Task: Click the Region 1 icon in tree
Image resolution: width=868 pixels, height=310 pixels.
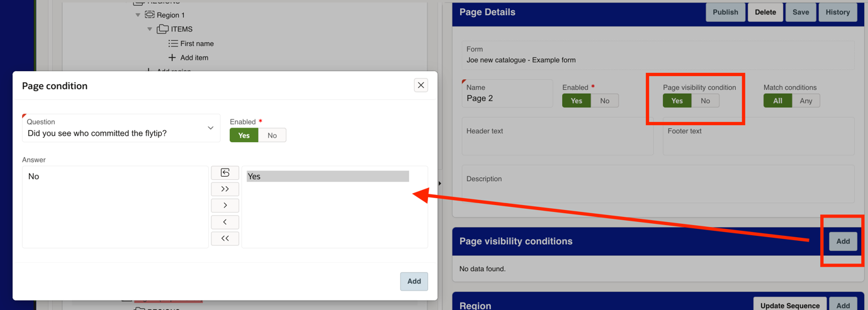Action: click(150, 14)
